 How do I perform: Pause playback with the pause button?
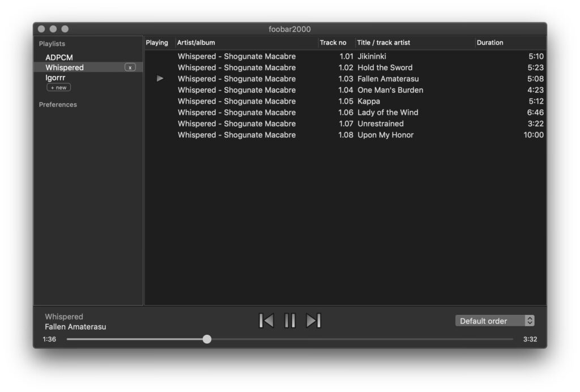pyautogui.click(x=289, y=321)
